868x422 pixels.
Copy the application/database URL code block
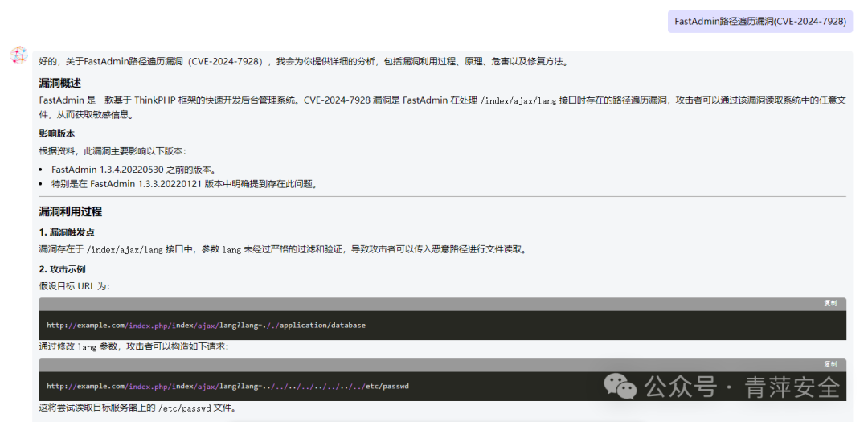tap(830, 304)
